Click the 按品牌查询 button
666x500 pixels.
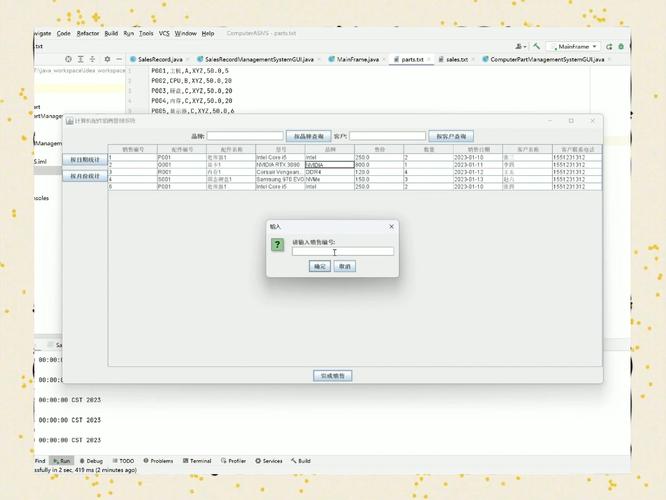[x=307, y=136]
